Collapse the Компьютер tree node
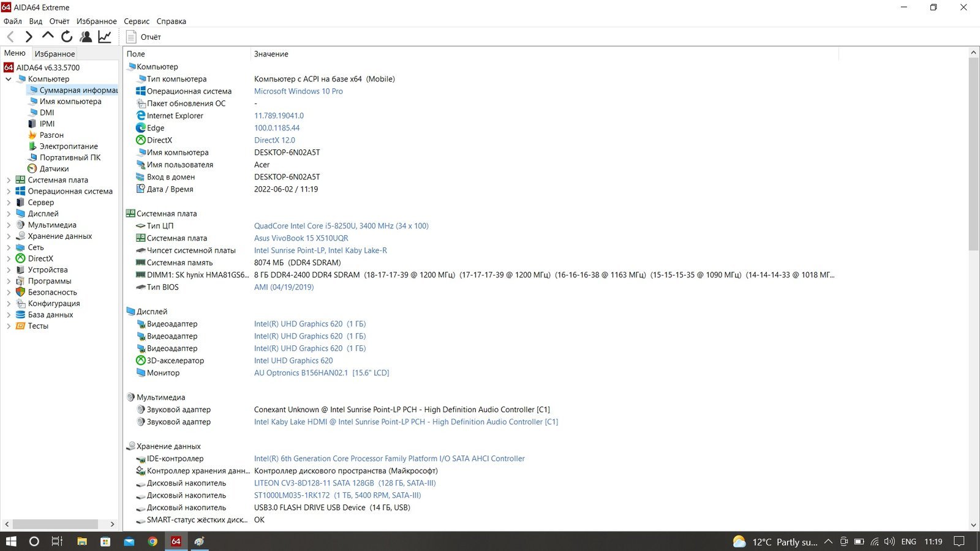 (9, 79)
